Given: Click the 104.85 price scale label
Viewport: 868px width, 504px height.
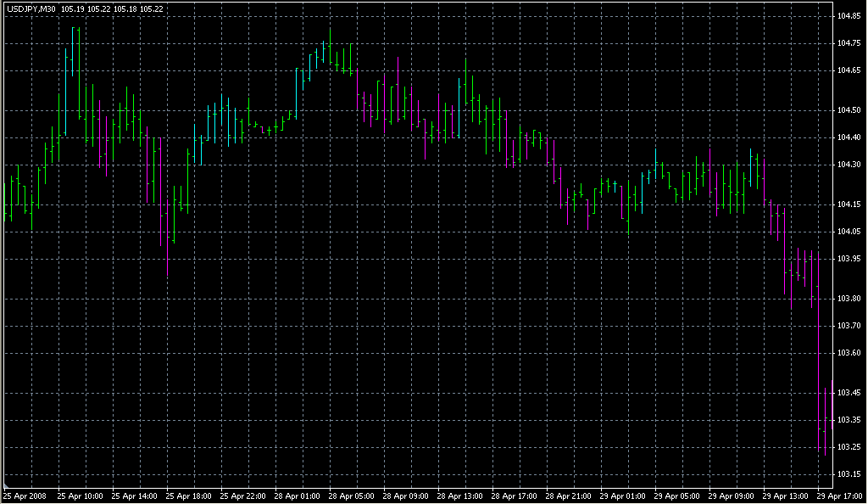Looking at the screenshot, I should [x=849, y=16].
